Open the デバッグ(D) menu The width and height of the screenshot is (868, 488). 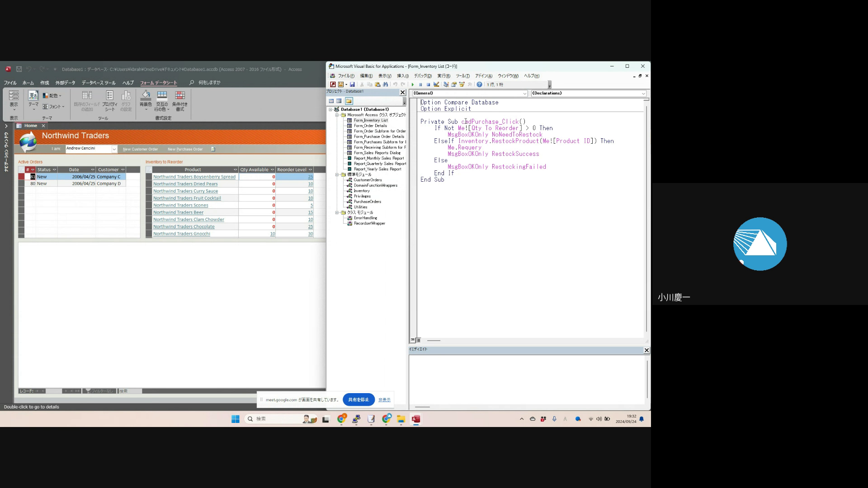pos(423,76)
